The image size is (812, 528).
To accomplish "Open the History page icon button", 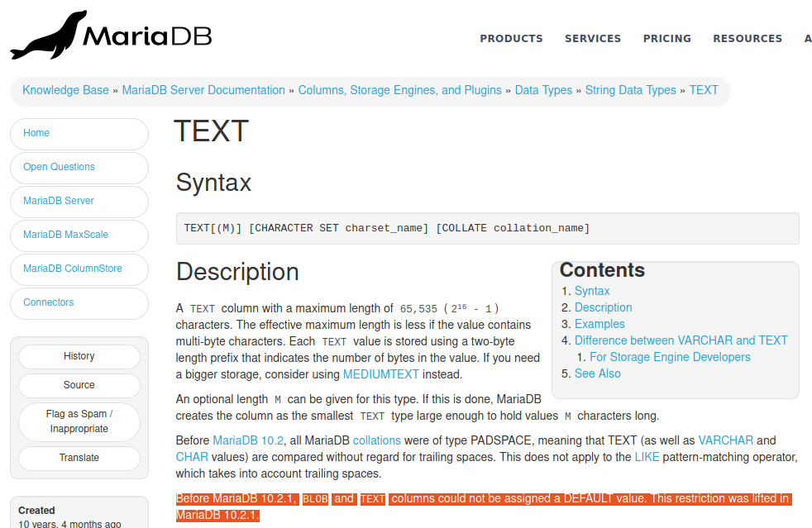I will 79,356.
